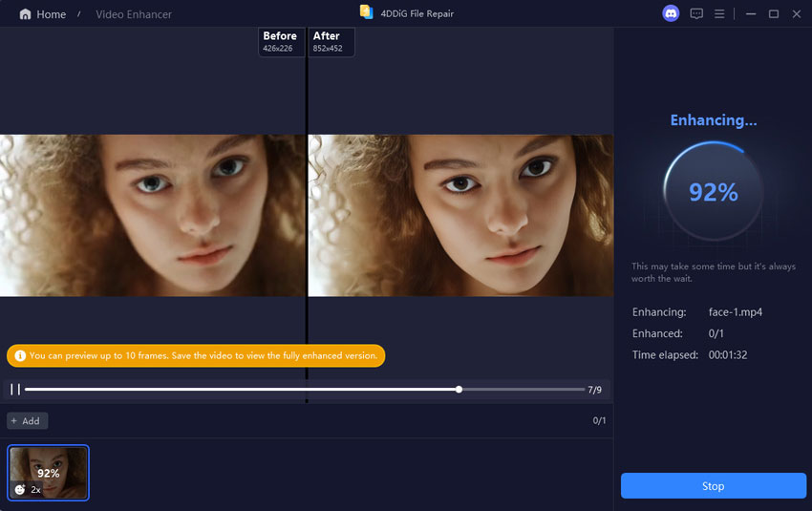
Task: Minimize the application window
Action: click(751, 14)
